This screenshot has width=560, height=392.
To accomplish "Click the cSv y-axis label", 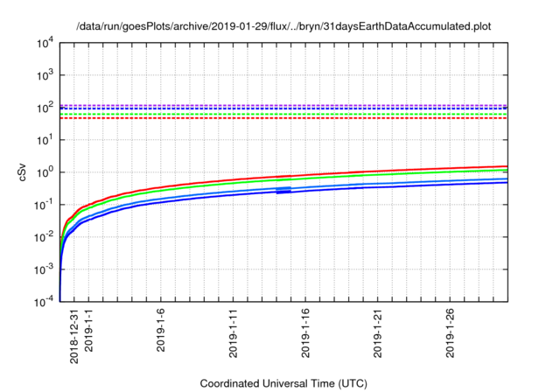I will (x=23, y=171).
